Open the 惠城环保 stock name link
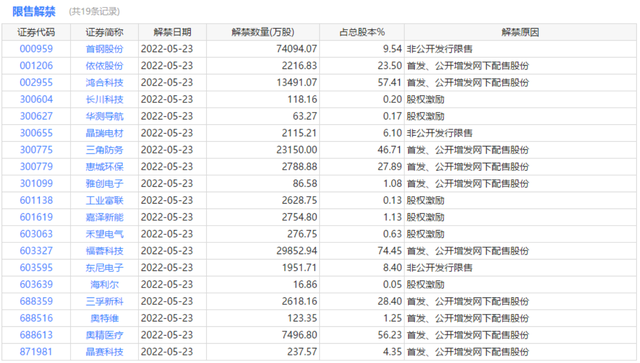The height and width of the screenshot is (363, 640). pos(104,167)
